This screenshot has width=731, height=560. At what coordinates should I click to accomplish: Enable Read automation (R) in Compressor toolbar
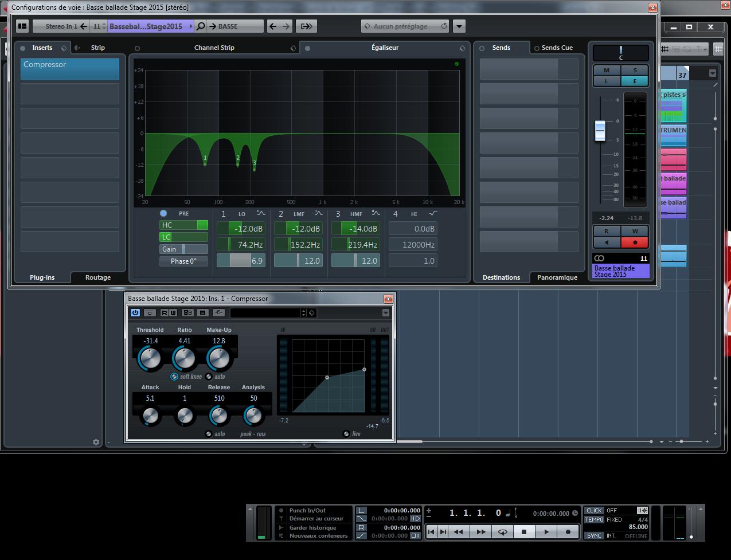tap(165, 313)
